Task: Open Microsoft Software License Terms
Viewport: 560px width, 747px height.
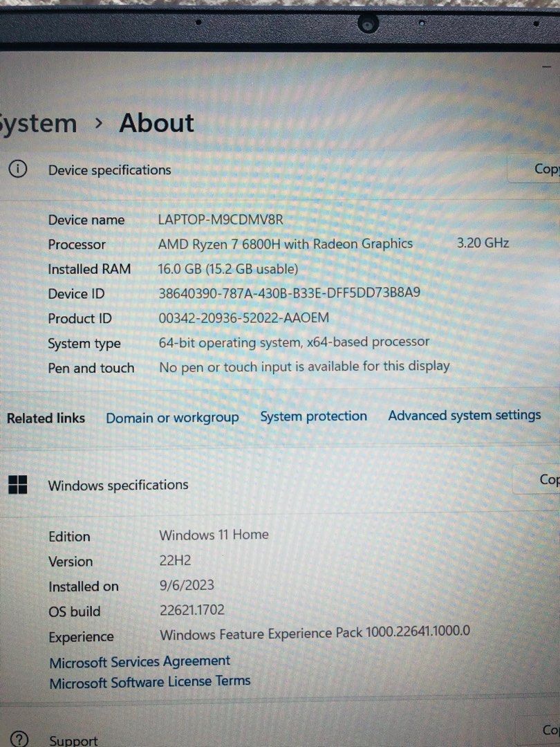Action: (149, 681)
